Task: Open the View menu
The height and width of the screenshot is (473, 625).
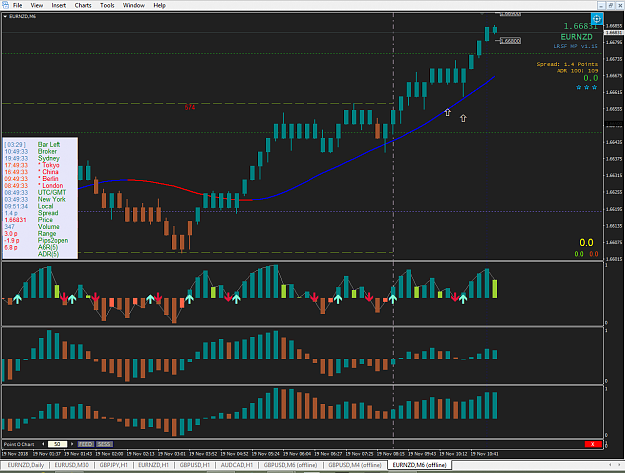Action: [x=37, y=5]
